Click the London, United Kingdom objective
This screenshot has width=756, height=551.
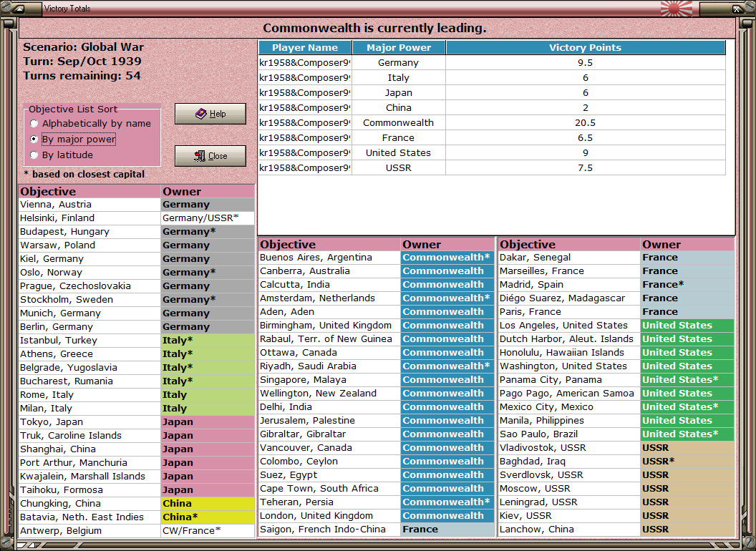(x=329, y=515)
